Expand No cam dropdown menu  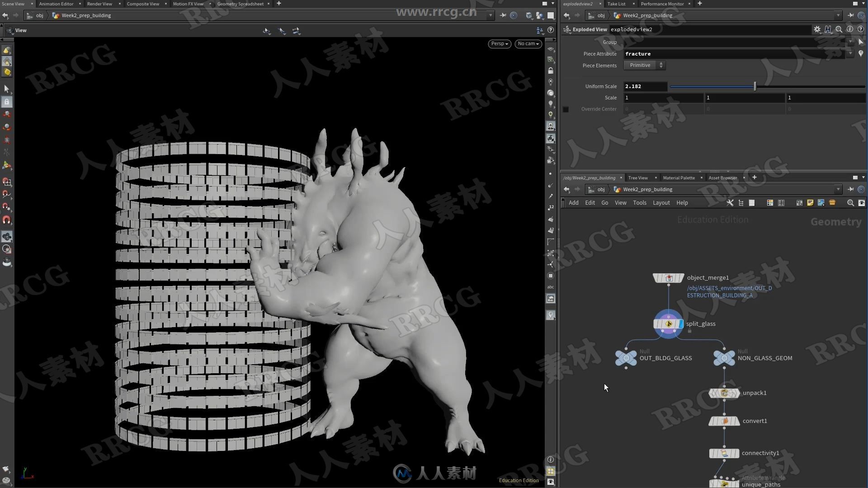[528, 42]
